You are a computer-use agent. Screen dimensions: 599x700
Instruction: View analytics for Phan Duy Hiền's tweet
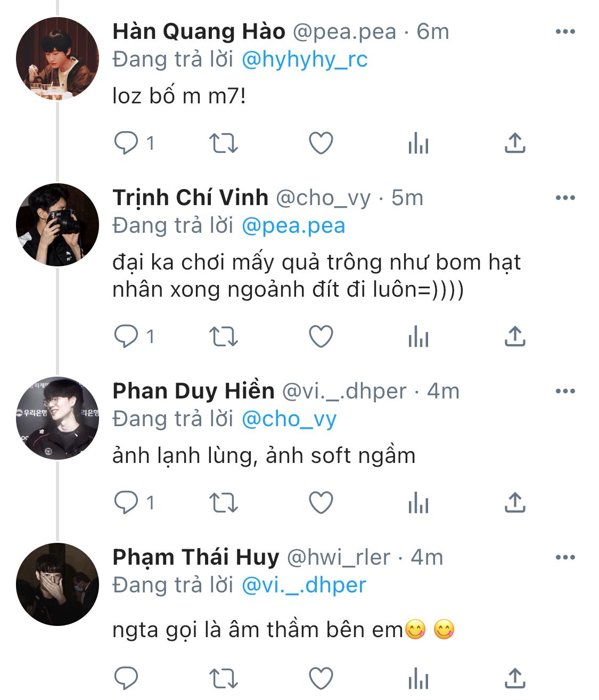coord(418,502)
